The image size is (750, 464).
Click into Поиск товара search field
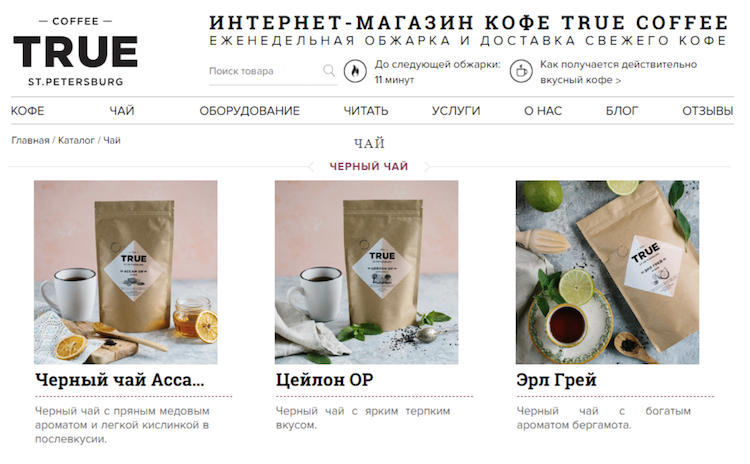(x=265, y=71)
